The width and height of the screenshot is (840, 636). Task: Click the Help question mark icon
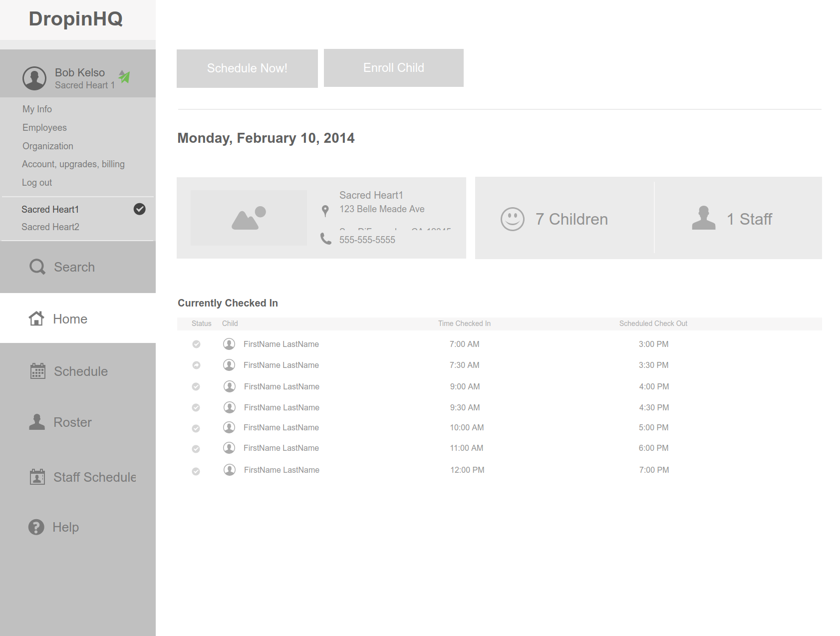36,527
